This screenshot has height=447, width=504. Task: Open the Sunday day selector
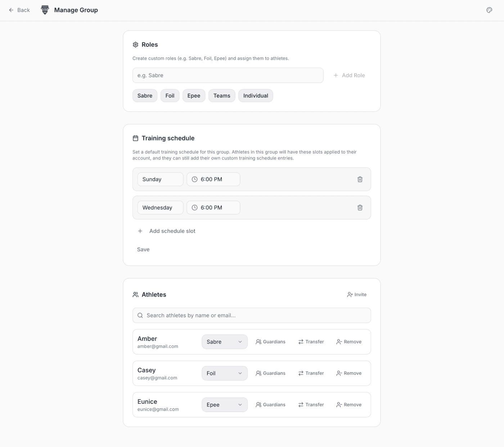point(160,179)
